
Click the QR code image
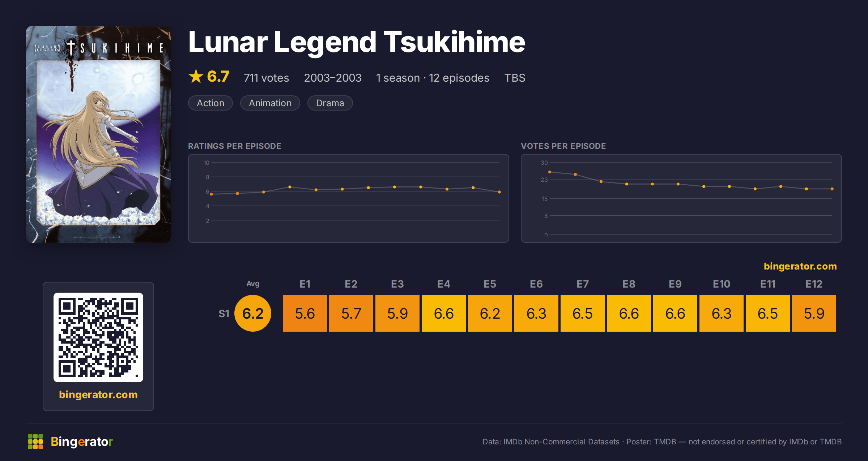[98, 337]
